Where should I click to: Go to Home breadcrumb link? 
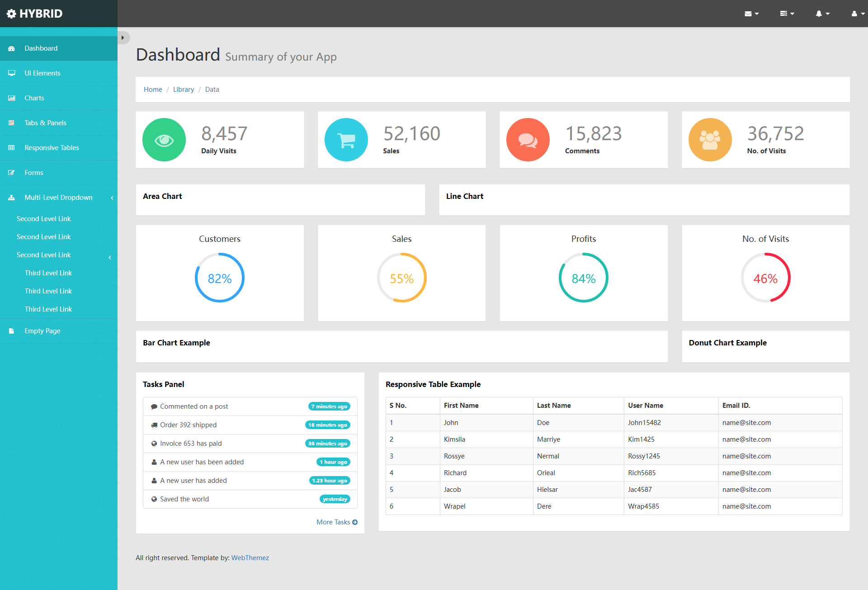click(x=153, y=90)
